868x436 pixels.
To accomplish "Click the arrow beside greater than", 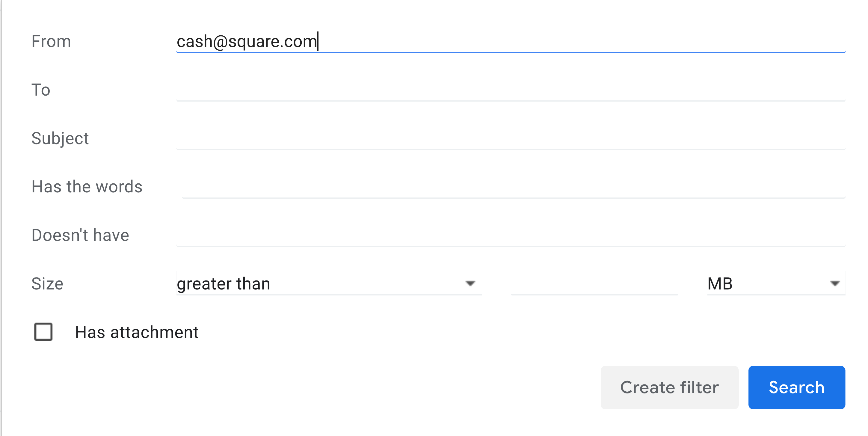I will tap(470, 284).
